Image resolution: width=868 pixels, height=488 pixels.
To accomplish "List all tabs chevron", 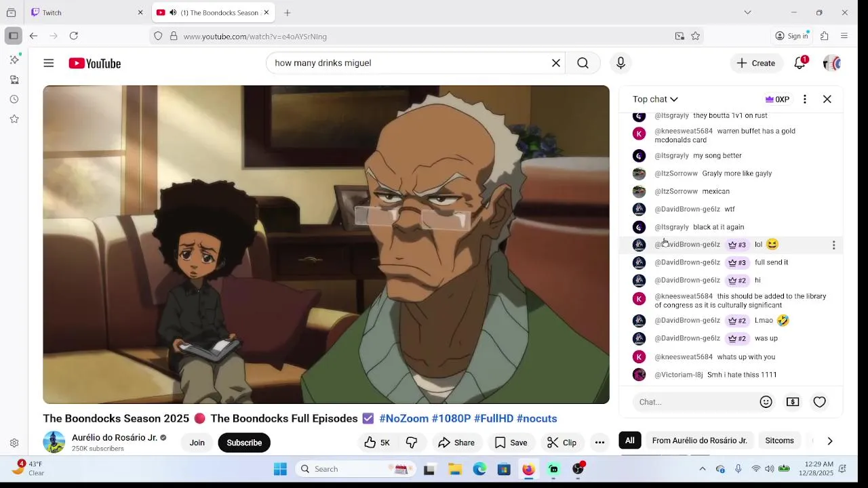I will pyautogui.click(x=747, y=12).
